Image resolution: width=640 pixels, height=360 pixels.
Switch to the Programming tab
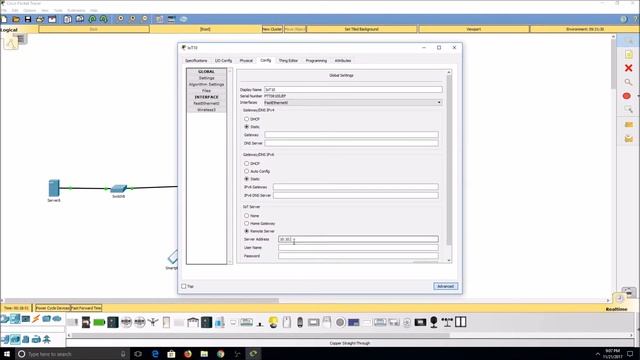[x=316, y=60]
